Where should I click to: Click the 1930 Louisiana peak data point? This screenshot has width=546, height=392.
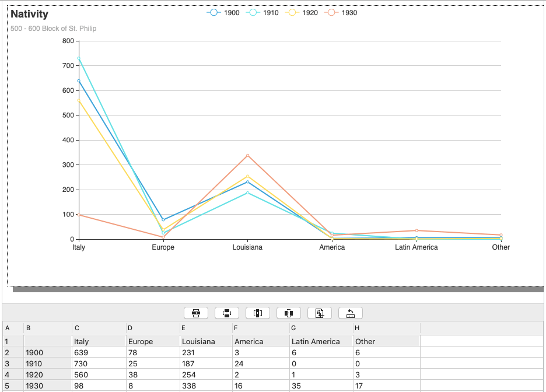tap(247, 156)
